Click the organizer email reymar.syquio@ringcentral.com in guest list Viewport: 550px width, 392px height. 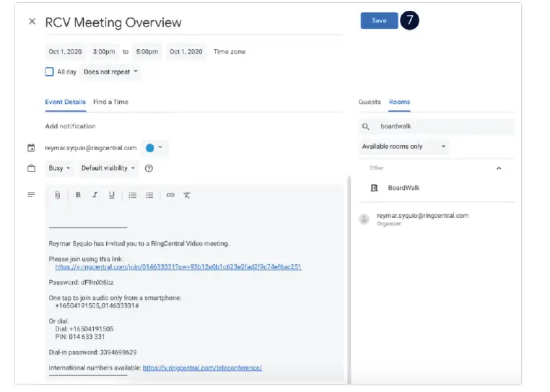pyautogui.click(x=423, y=216)
